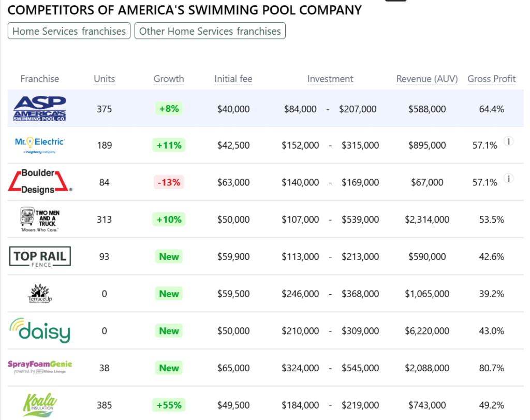This screenshot has height=420, width=530.
Task: Open the SprayFoamGenie franchise logo
Action: pos(40,367)
